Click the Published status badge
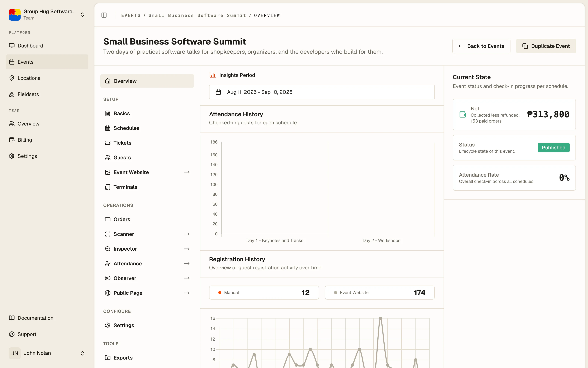 point(553,148)
